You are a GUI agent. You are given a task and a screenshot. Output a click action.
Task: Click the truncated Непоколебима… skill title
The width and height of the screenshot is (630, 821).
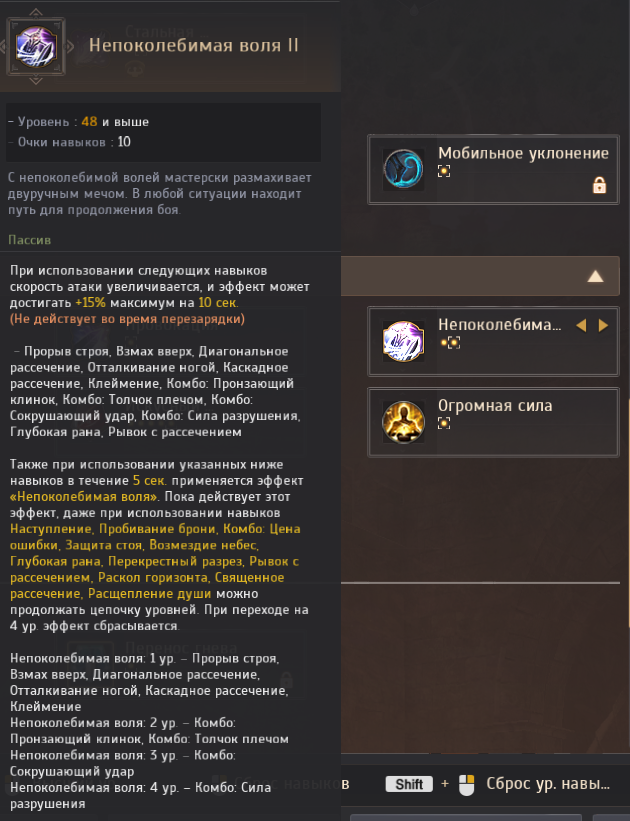(x=500, y=325)
